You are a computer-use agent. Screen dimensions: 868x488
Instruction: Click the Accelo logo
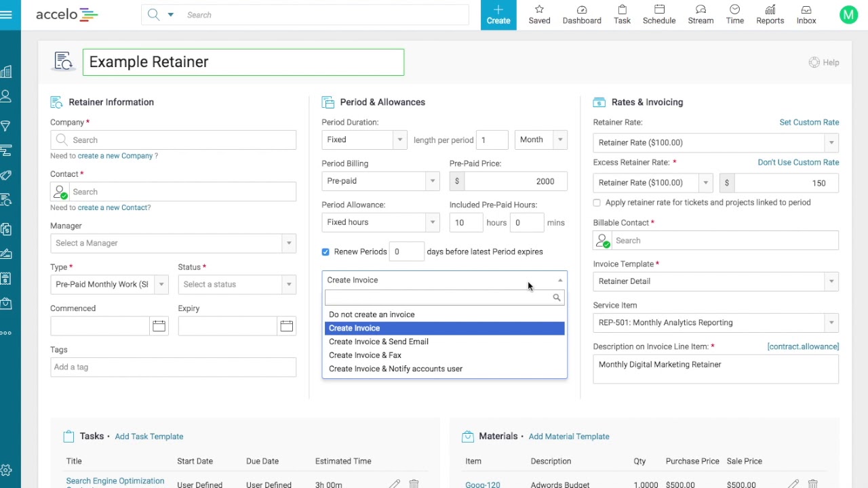pos(67,14)
